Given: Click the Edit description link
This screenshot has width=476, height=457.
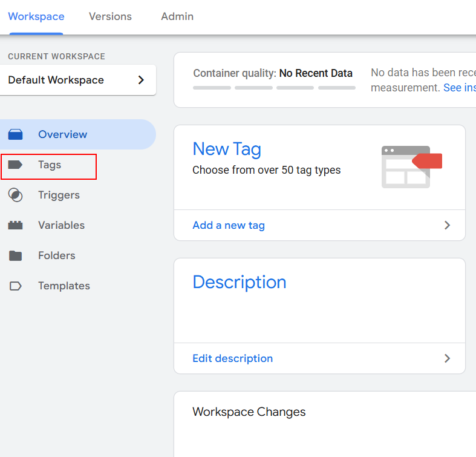Looking at the screenshot, I should click(232, 358).
